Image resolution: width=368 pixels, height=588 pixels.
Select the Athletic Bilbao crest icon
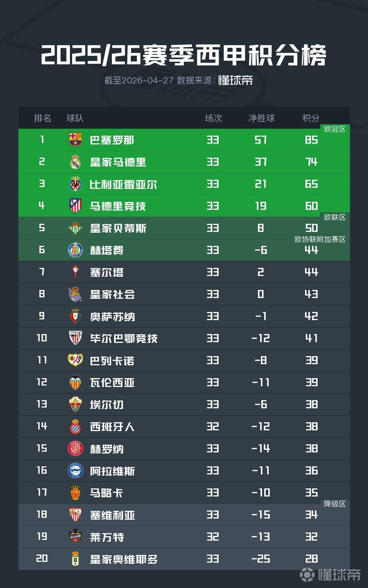[x=75, y=338]
